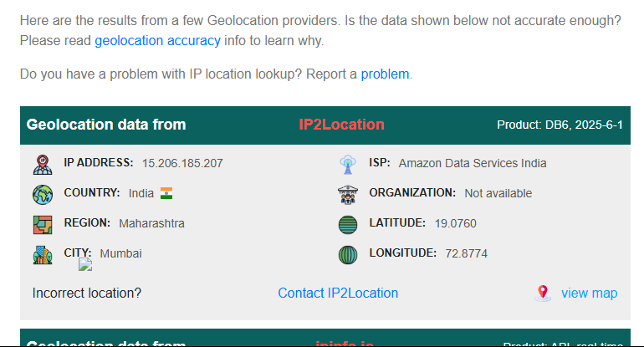
Task: Click the IP ADDRESS label
Action: coord(99,162)
